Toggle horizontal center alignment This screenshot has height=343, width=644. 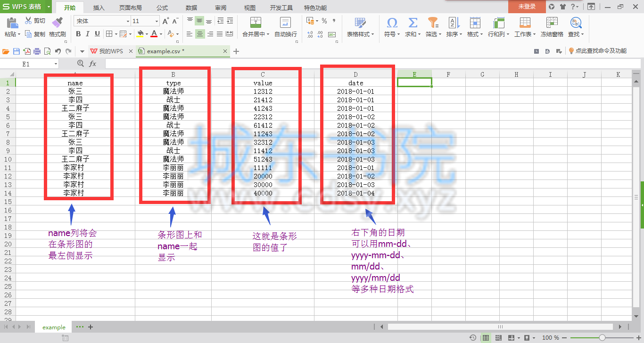pyautogui.click(x=200, y=34)
